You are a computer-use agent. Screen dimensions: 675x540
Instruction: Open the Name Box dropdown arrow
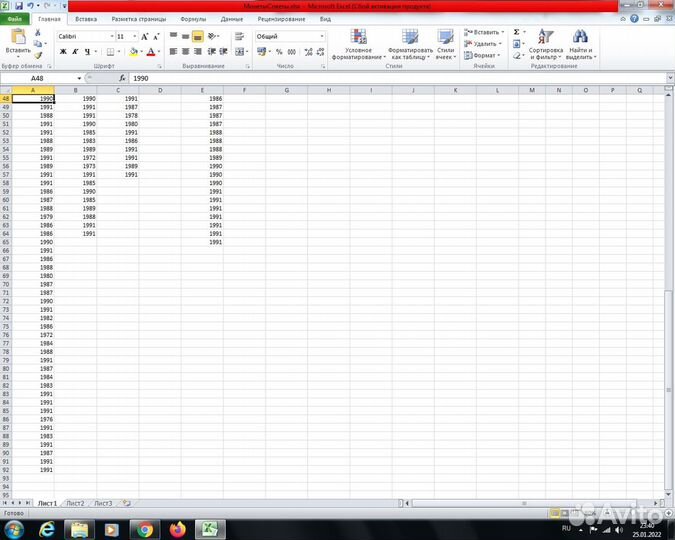point(79,78)
